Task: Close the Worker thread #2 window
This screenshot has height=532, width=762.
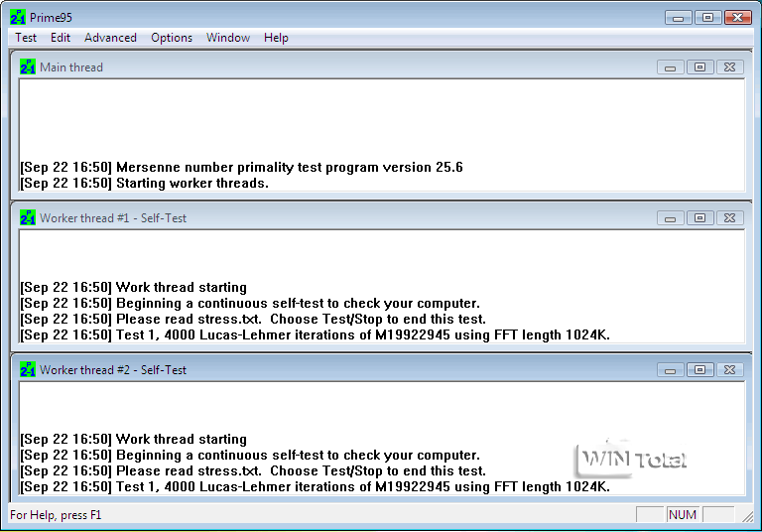Action: coord(729,369)
